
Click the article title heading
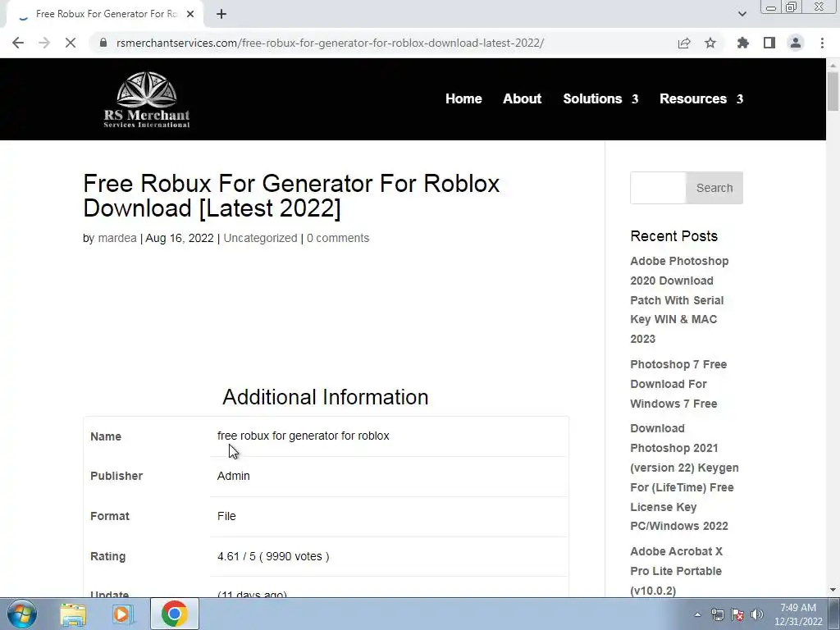[x=291, y=195]
